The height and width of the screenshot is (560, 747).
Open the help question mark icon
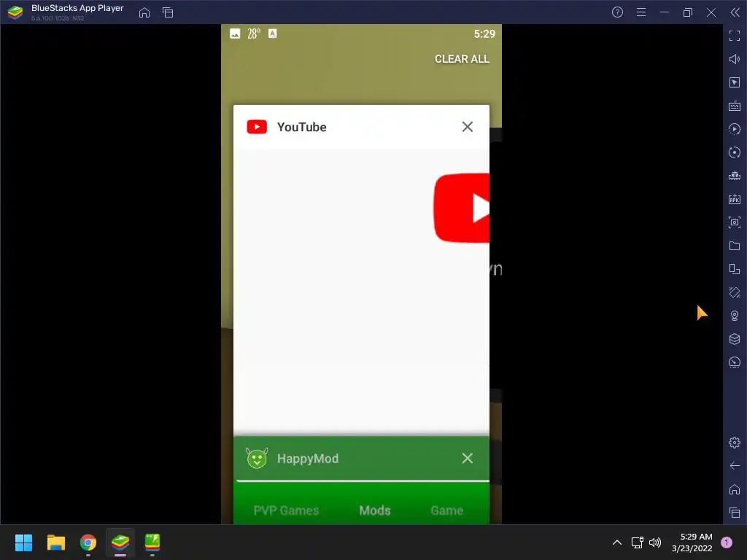click(617, 12)
